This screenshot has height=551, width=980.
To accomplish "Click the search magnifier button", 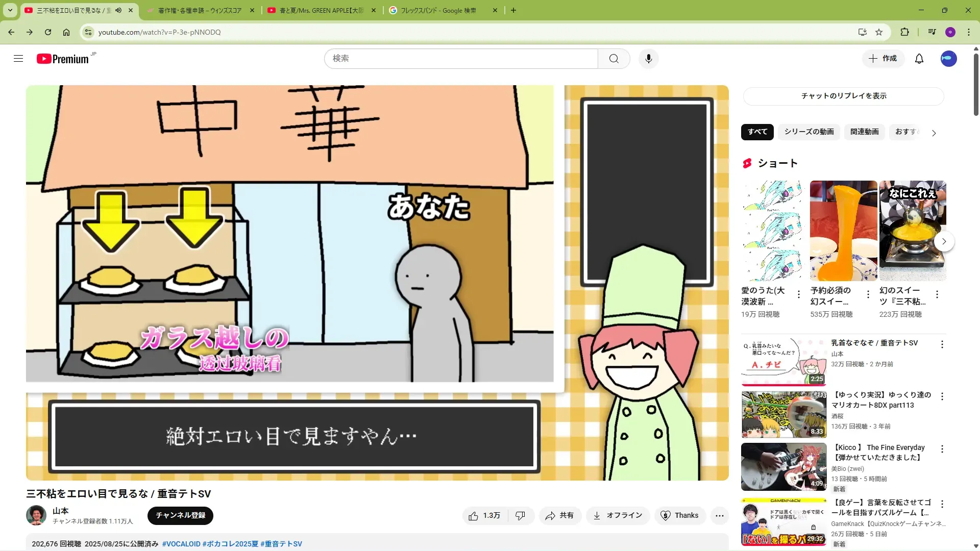I will 614,59.
